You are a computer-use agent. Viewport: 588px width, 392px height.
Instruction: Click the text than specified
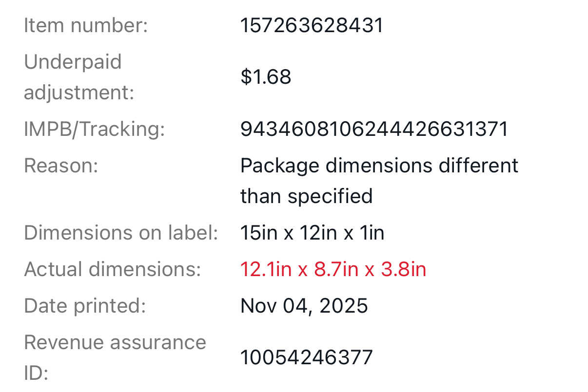(306, 196)
